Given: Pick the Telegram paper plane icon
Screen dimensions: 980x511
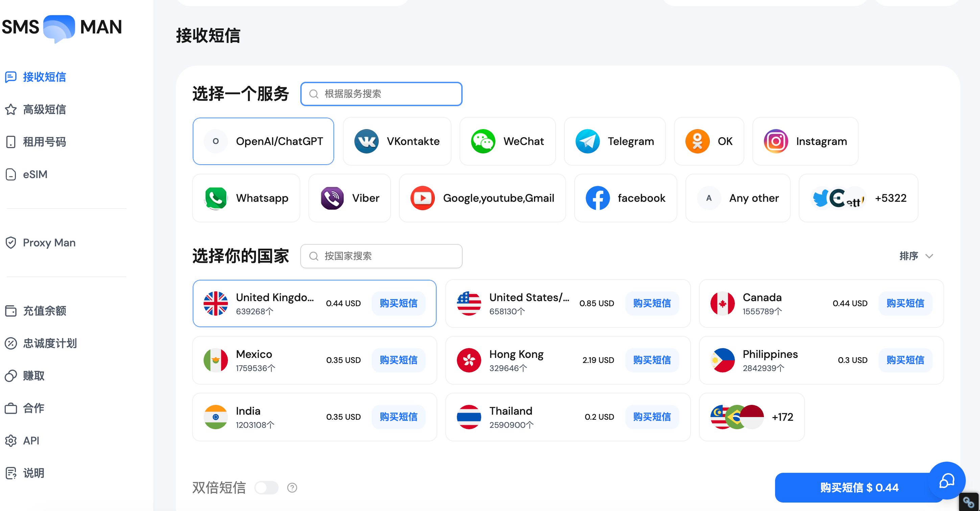Looking at the screenshot, I should (x=587, y=141).
